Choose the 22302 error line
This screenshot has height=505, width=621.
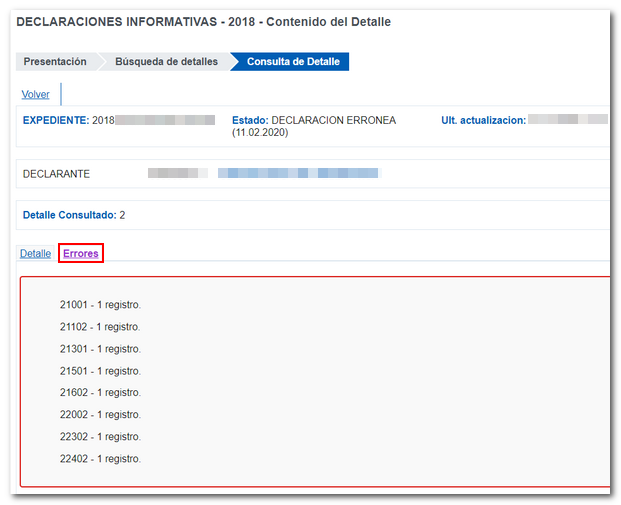pos(100,437)
